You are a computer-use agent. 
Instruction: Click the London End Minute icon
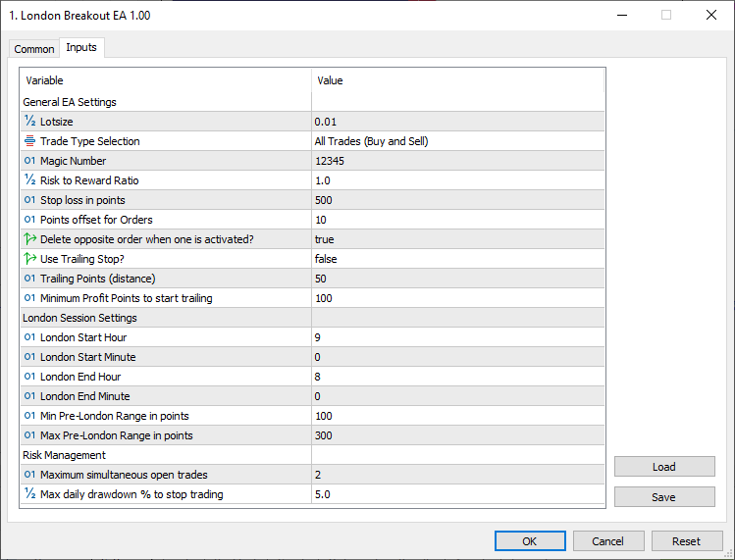(x=30, y=396)
